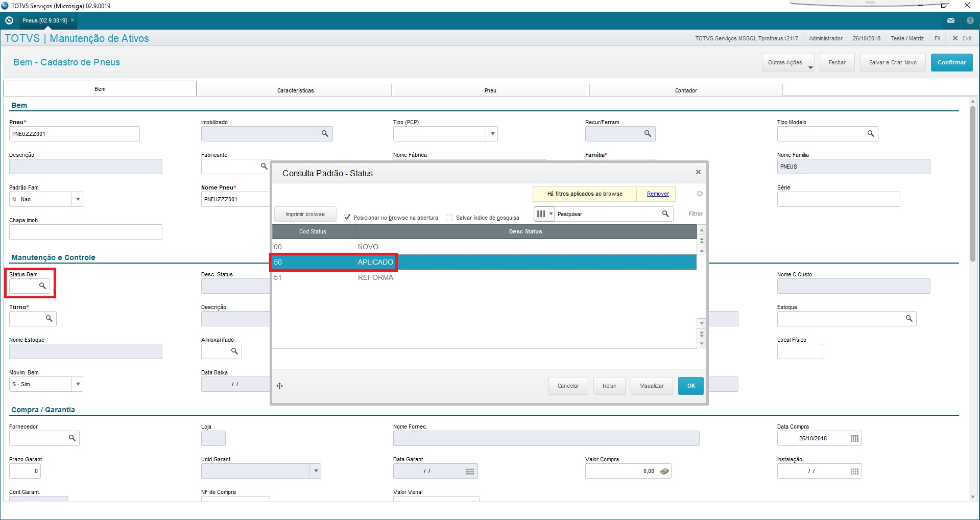Click the Visualizar button
This screenshot has width=980, height=520.
pos(652,386)
